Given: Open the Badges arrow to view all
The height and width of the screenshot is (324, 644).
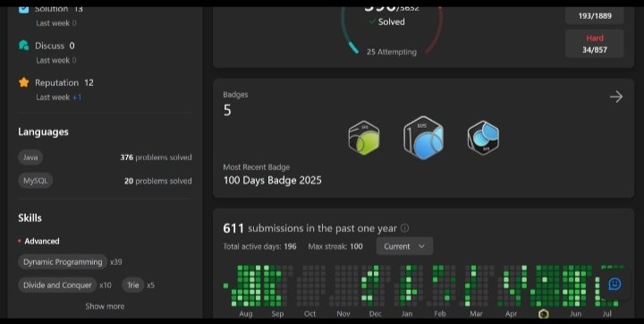Looking at the screenshot, I should click(616, 97).
